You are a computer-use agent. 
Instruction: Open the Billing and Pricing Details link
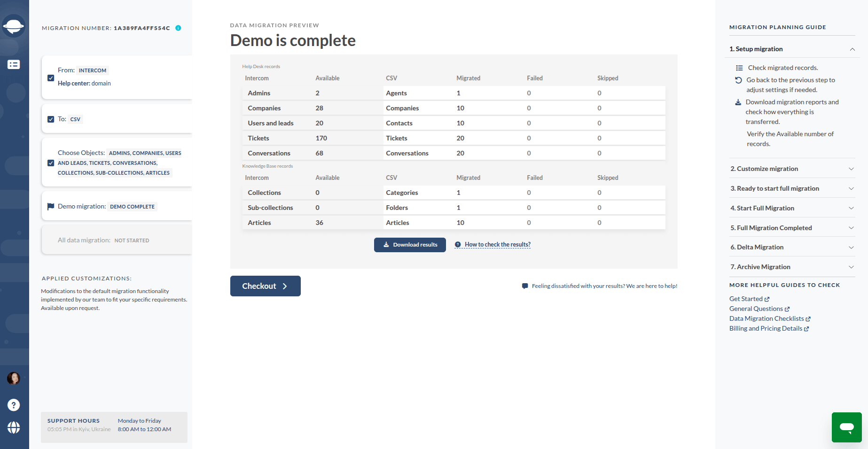click(766, 328)
